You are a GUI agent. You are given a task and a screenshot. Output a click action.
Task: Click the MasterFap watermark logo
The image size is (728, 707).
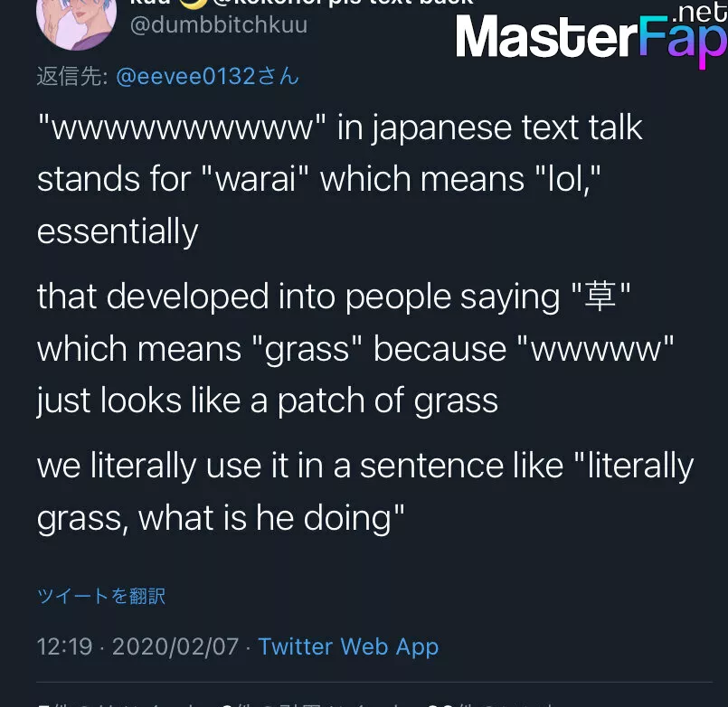(591, 38)
